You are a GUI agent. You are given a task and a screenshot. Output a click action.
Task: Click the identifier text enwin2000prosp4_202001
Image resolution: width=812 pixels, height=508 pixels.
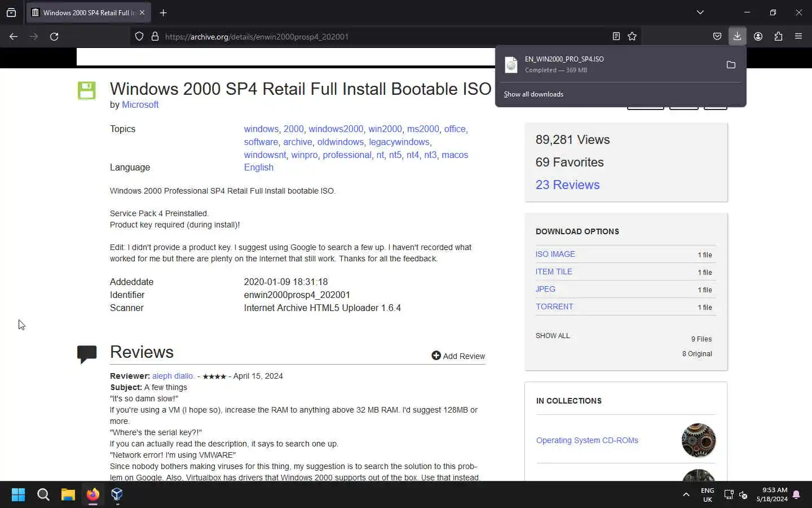coord(297,295)
